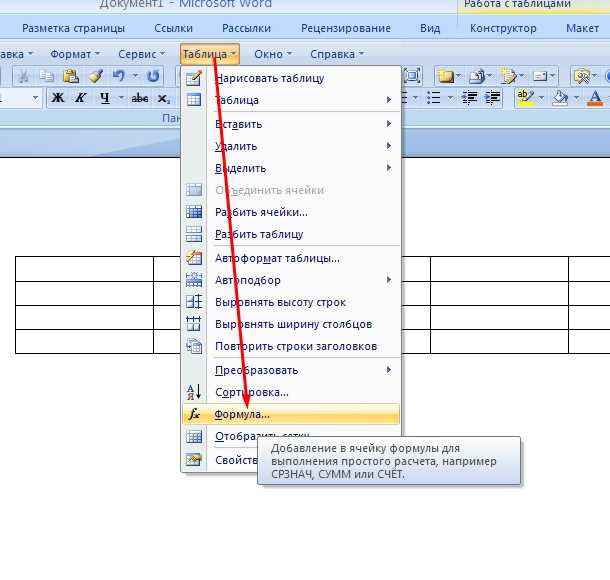Choose Разбить ячейки... menu item
610x580 pixels.
click(x=291, y=212)
